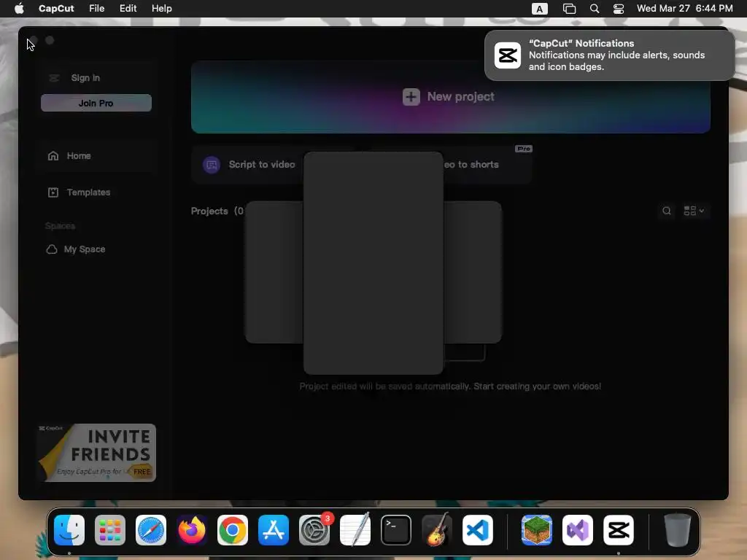Launch Minecraft from the Dock
This screenshot has width=747, height=560.
pyautogui.click(x=536, y=530)
